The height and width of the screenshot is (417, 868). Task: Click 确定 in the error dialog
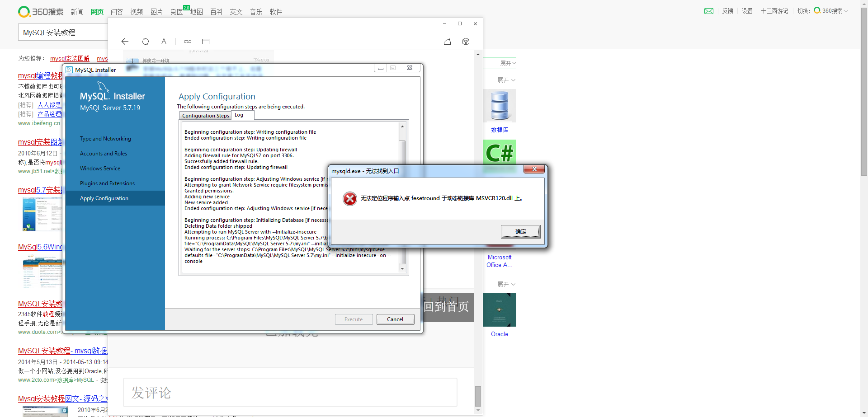[x=520, y=232]
